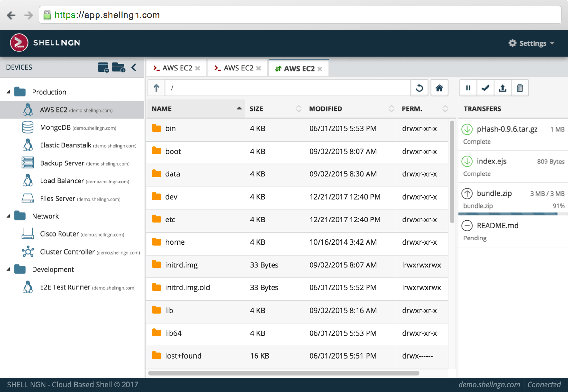Open the Settings gear menu
Viewport: 568px width, 392px height.
[531, 43]
